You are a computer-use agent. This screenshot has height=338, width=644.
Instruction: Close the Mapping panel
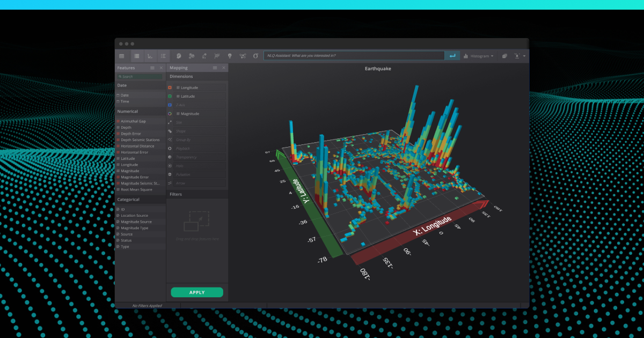(224, 68)
